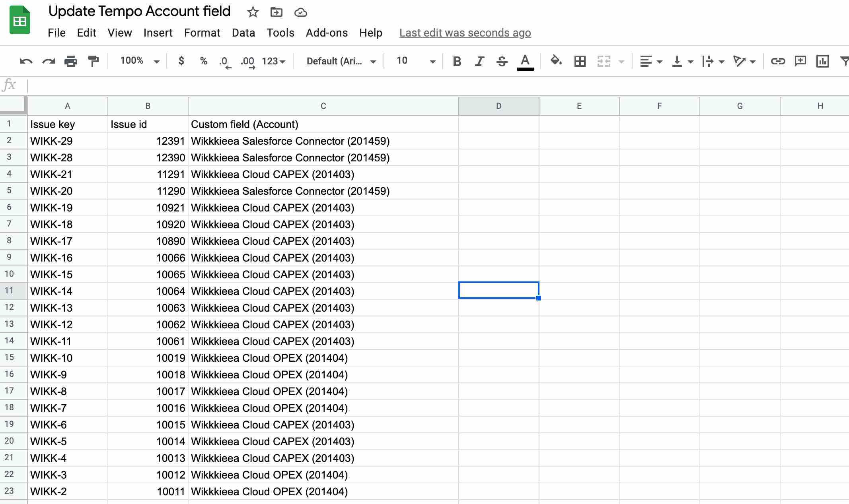The image size is (849, 504).
Task: Click the undo arrow icon
Action: [x=26, y=61]
